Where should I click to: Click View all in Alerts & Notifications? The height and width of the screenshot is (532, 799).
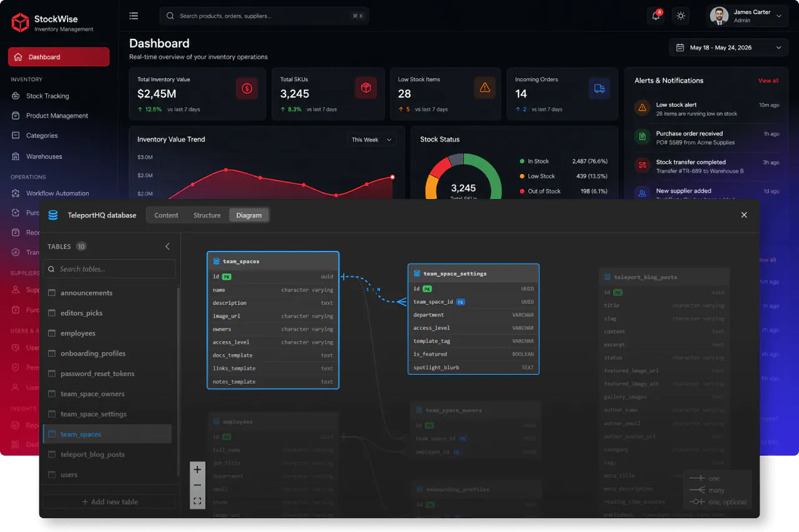tap(768, 81)
